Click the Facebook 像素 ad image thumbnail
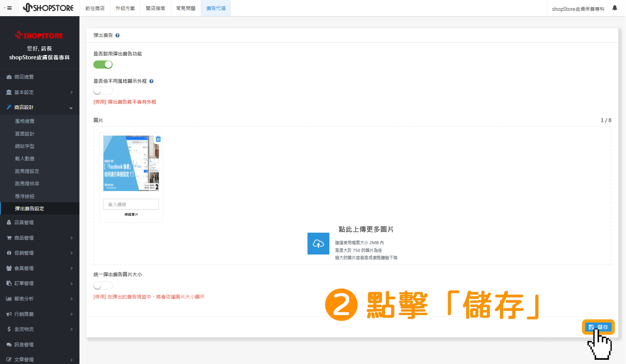The height and width of the screenshot is (364, 626). pos(131,163)
